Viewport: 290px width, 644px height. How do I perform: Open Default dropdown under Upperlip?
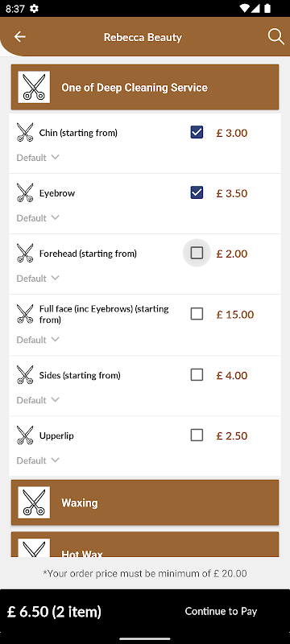(38, 460)
